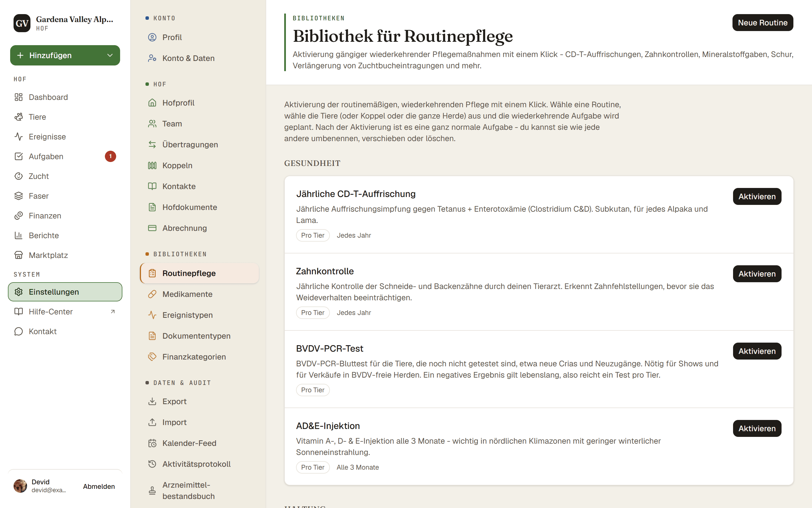Open the Dashboard icon in sidebar
The height and width of the screenshot is (508, 812).
(18, 97)
